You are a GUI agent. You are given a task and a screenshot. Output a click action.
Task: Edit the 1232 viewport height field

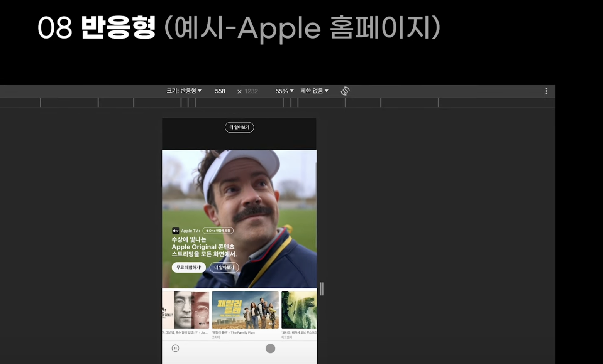click(251, 91)
